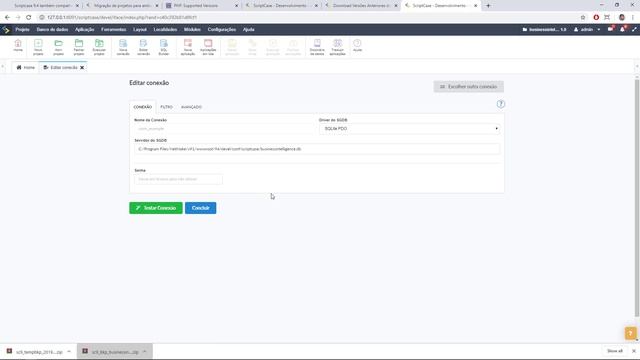The image size is (640, 360).
Task: Click the Opera extension icon
Action: click(x=596, y=18)
